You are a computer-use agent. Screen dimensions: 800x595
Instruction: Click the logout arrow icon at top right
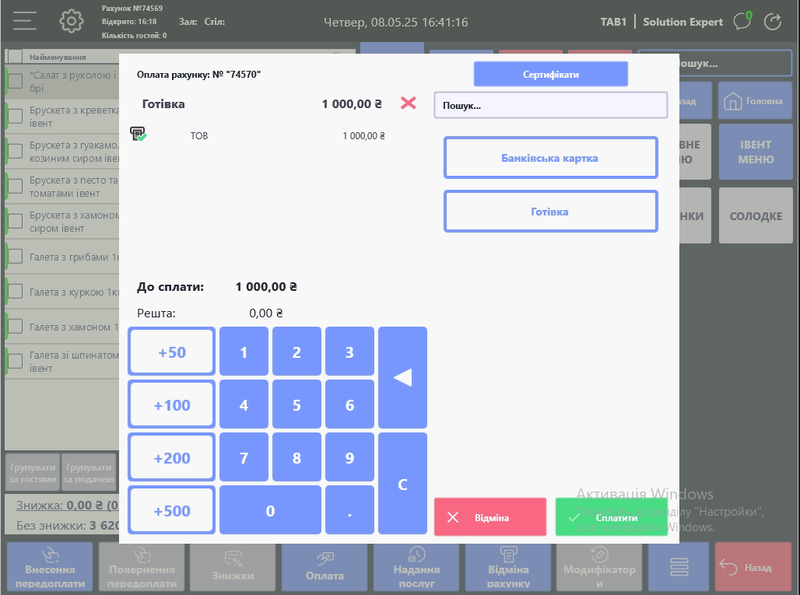(x=773, y=21)
